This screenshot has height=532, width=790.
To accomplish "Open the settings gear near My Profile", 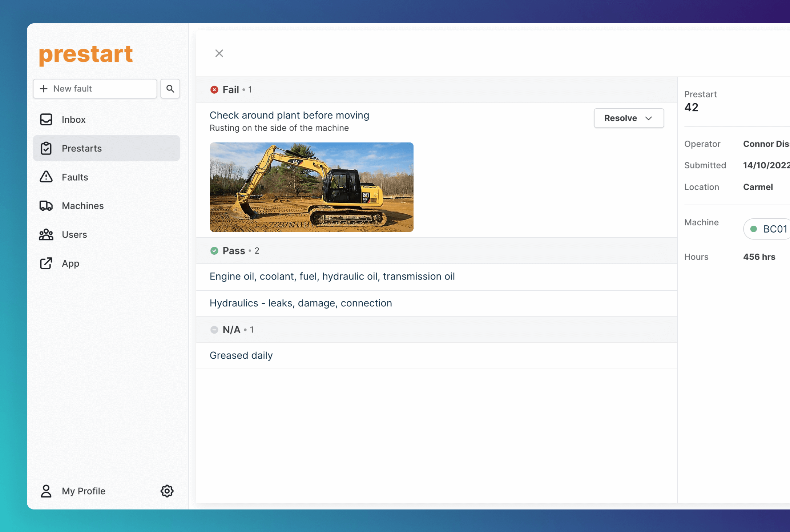I will pos(167,491).
